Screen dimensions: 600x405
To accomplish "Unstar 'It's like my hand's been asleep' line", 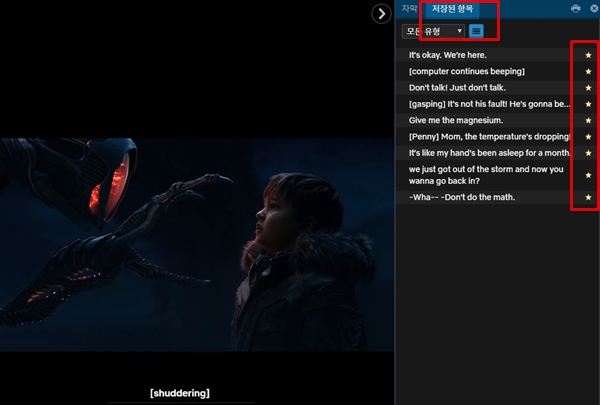I will point(588,153).
